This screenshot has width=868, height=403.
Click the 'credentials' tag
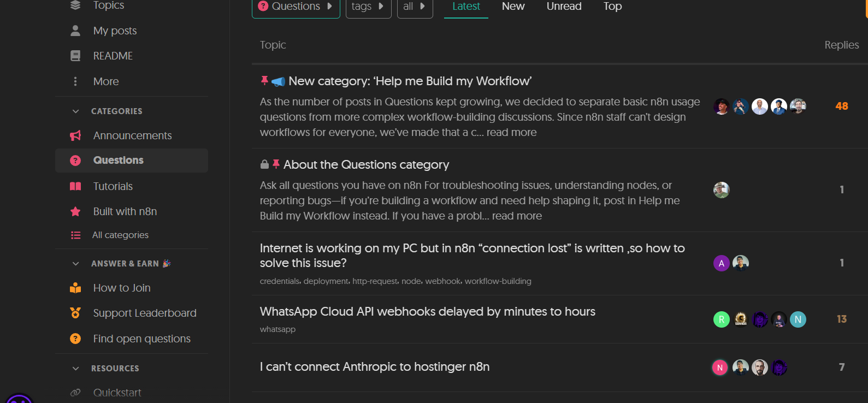tap(280, 281)
